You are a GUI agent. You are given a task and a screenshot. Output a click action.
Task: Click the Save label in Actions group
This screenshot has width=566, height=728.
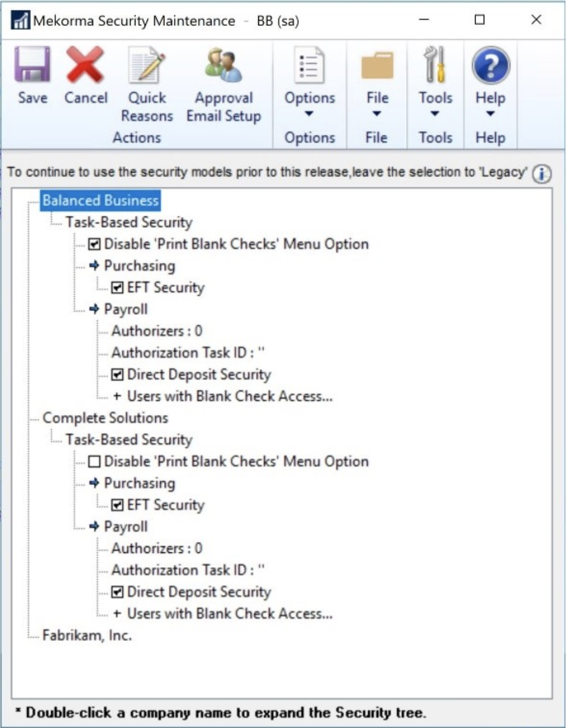pyautogui.click(x=32, y=98)
